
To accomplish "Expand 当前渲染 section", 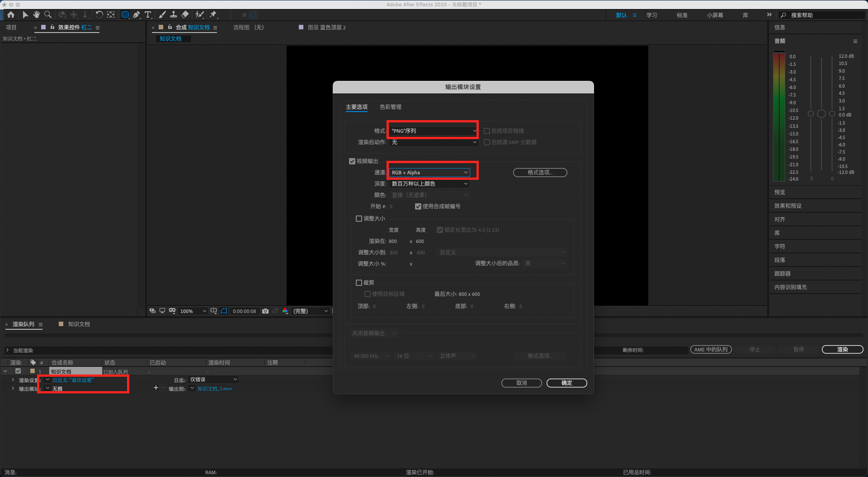I will click(x=7, y=351).
